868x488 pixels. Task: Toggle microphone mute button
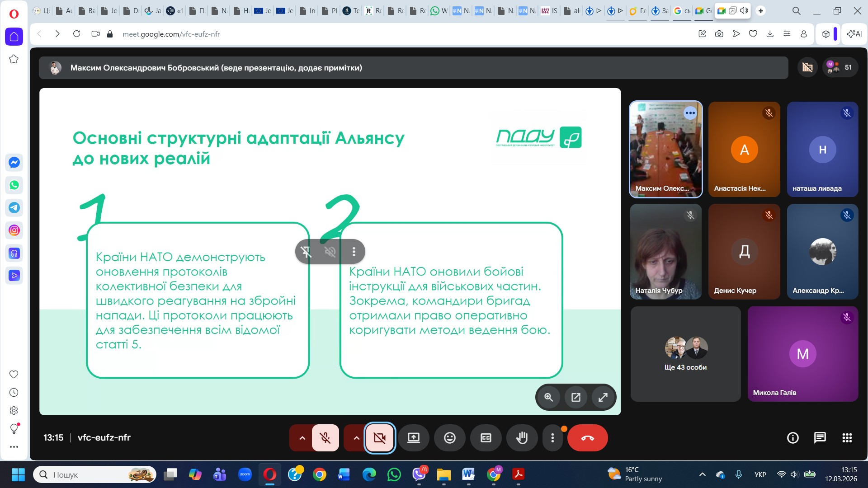[x=325, y=437]
